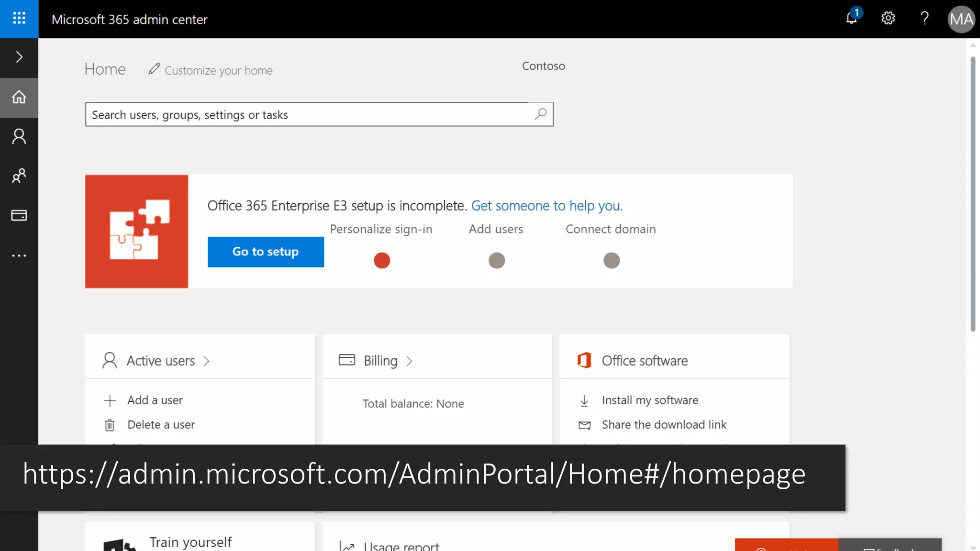Click the pencil icon beside Customize

point(154,69)
